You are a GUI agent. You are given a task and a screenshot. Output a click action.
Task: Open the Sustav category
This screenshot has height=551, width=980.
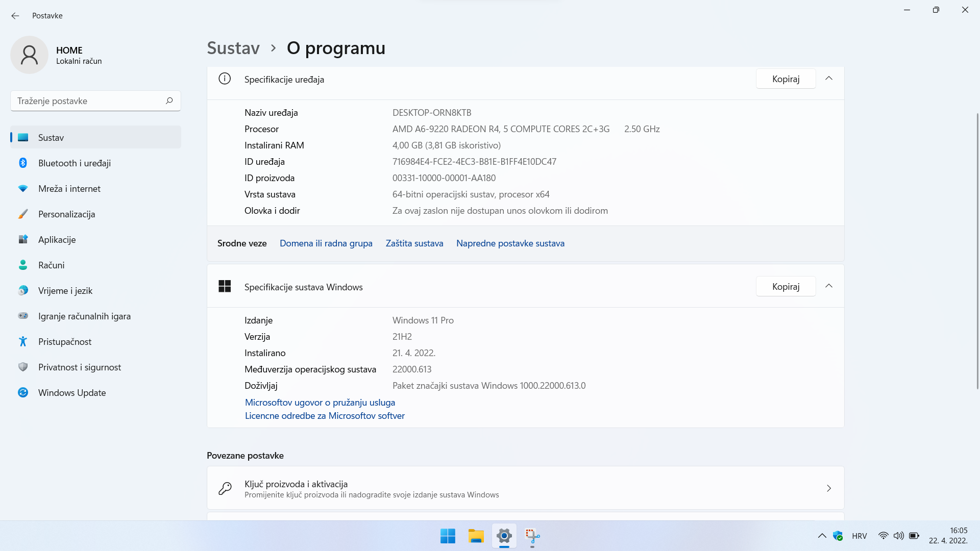(x=95, y=137)
